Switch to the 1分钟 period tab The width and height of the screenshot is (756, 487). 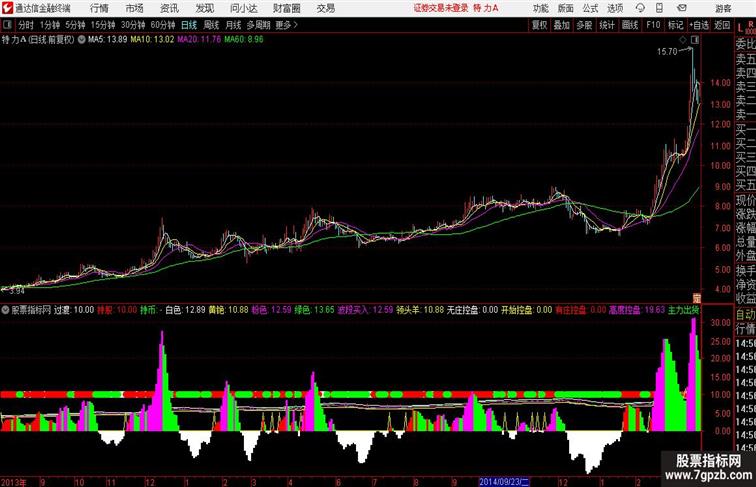tap(50, 25)
